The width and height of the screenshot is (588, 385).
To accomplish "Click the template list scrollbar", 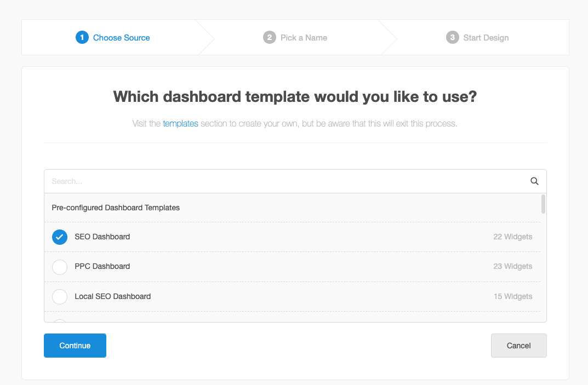I will click(x=543, y=208).
